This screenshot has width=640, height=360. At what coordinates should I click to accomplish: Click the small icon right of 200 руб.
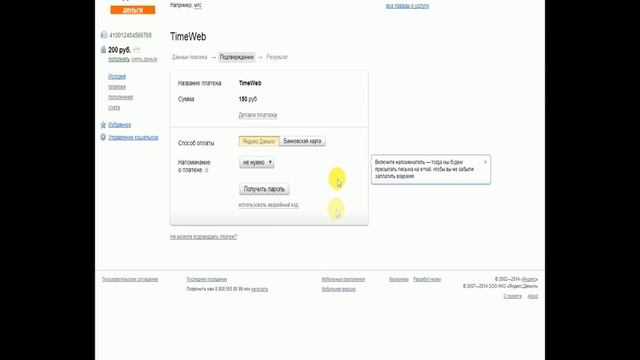point(137,50)
